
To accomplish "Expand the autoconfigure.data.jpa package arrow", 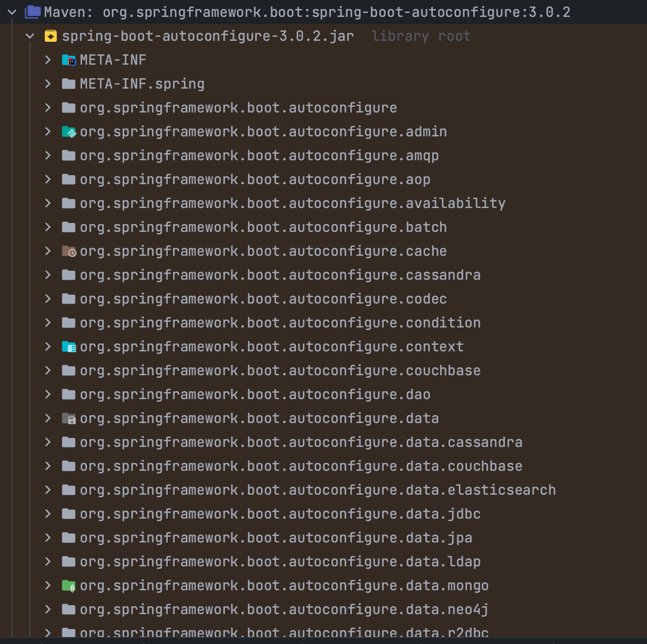I will 48,537.
